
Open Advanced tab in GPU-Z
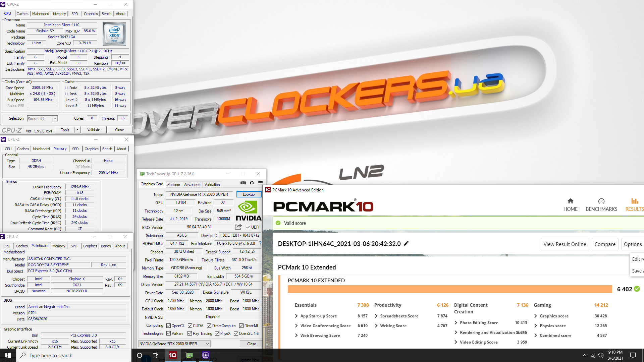192,185
